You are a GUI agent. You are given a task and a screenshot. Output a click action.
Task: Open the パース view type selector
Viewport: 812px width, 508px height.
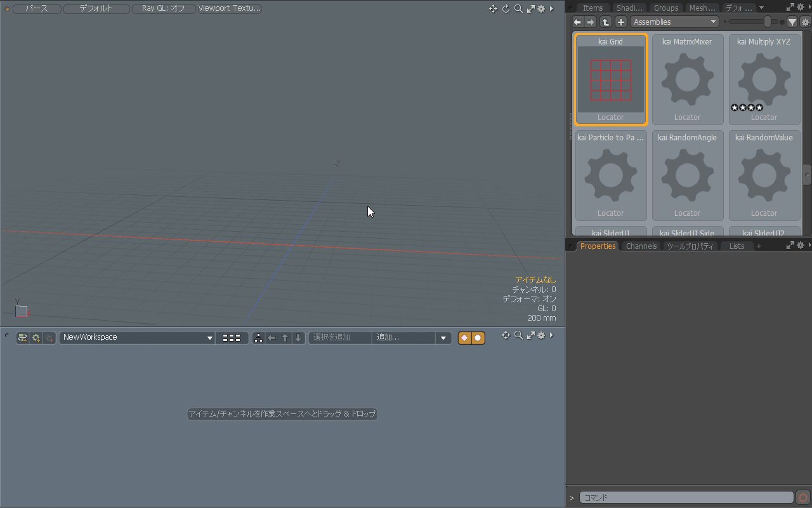point(37,8)
